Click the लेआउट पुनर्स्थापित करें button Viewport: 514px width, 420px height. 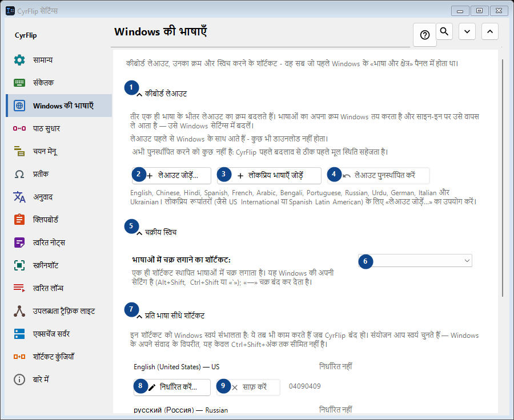[x=379, y=176]
